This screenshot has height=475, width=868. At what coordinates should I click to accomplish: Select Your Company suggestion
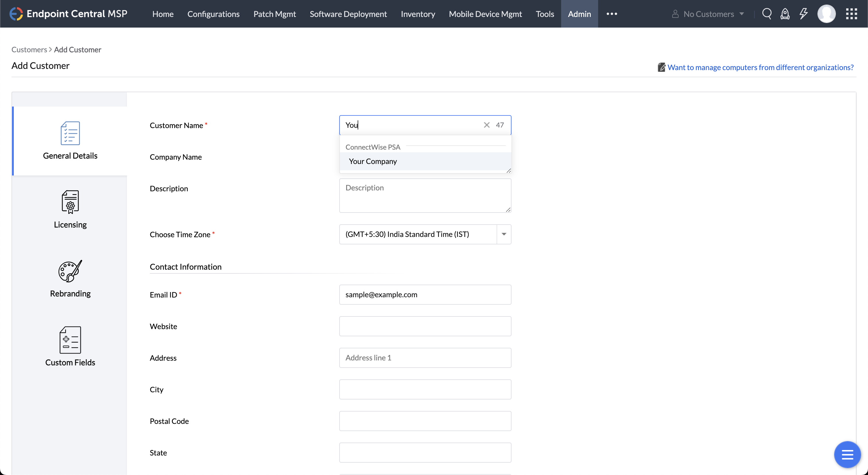coord(373,161)
